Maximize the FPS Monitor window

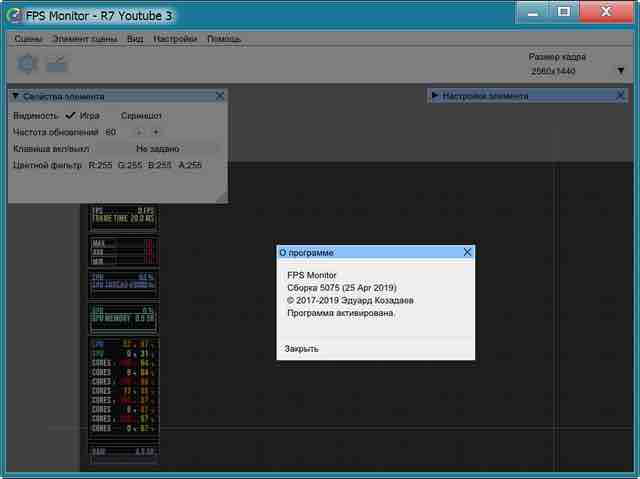[x=564, y=12]
